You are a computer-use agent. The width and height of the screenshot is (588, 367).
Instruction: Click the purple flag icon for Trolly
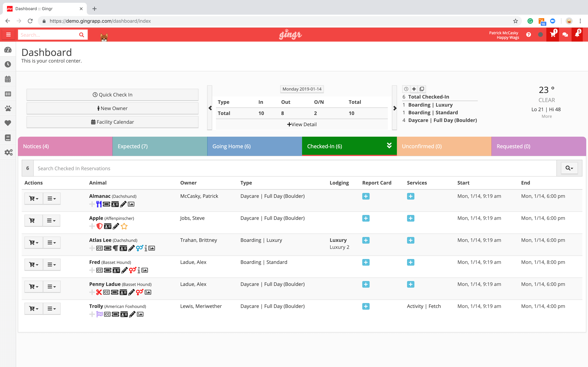click(99, 314)
